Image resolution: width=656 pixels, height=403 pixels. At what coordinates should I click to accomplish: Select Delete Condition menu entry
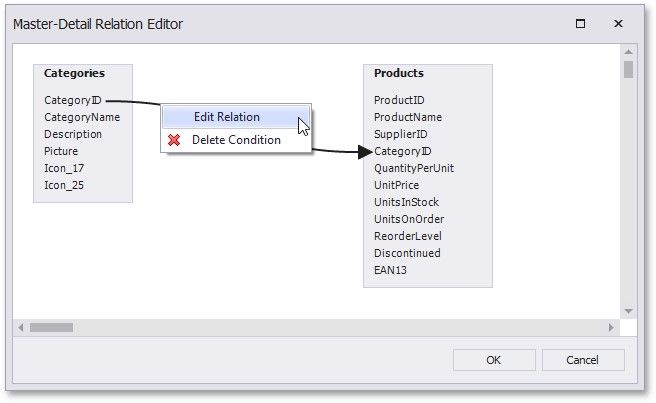(236, 140)
